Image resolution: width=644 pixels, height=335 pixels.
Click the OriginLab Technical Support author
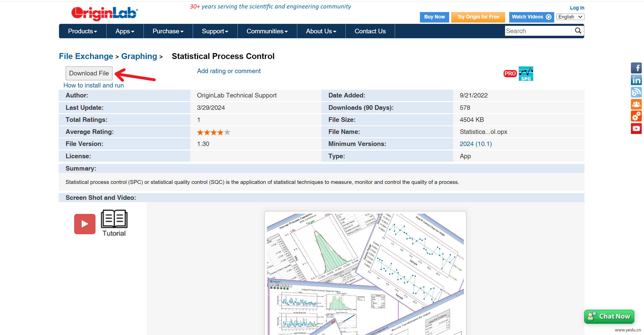pyautogui.click(x=237, y=95)
